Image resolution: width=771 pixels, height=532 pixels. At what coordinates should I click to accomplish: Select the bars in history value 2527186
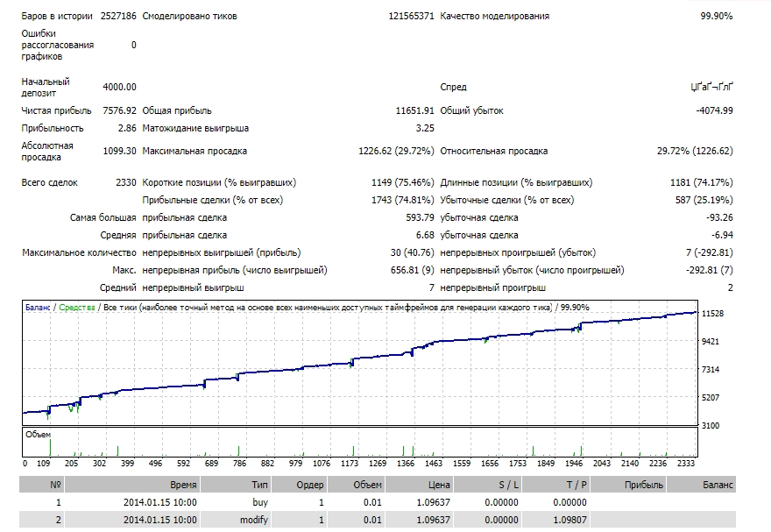[118, 16]
